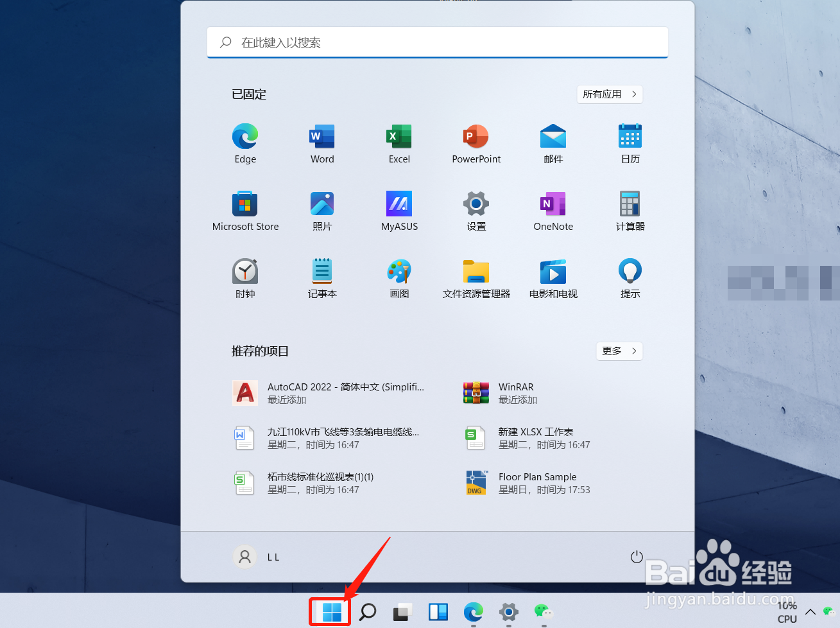Open WeChat from the taskbar
The height and width of the screenshot is (628, 840).
(544, 612)
